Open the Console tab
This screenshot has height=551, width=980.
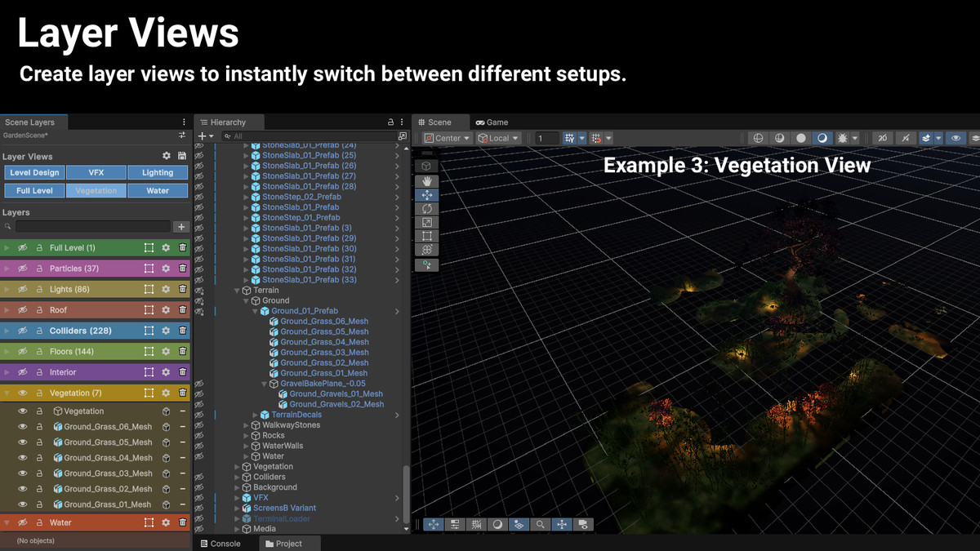point(225,543)
